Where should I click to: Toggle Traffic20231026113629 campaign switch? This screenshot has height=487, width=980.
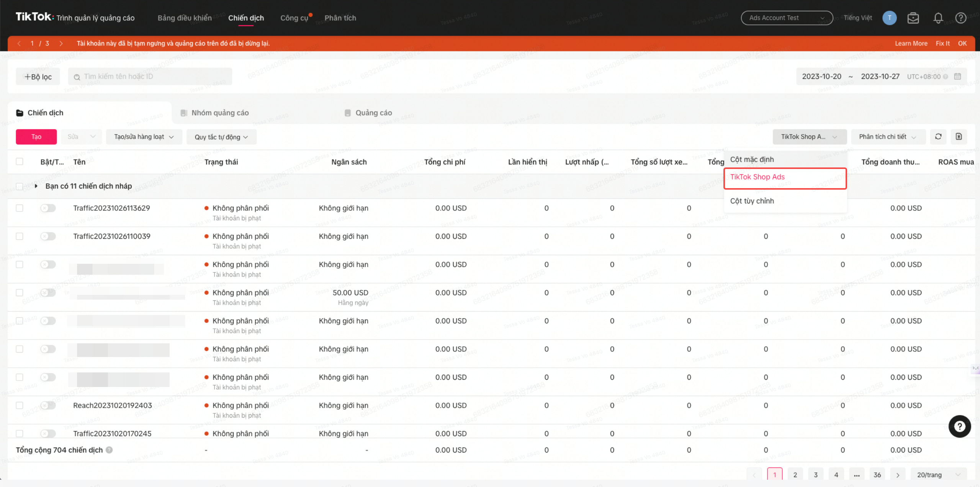coord(48,208)
